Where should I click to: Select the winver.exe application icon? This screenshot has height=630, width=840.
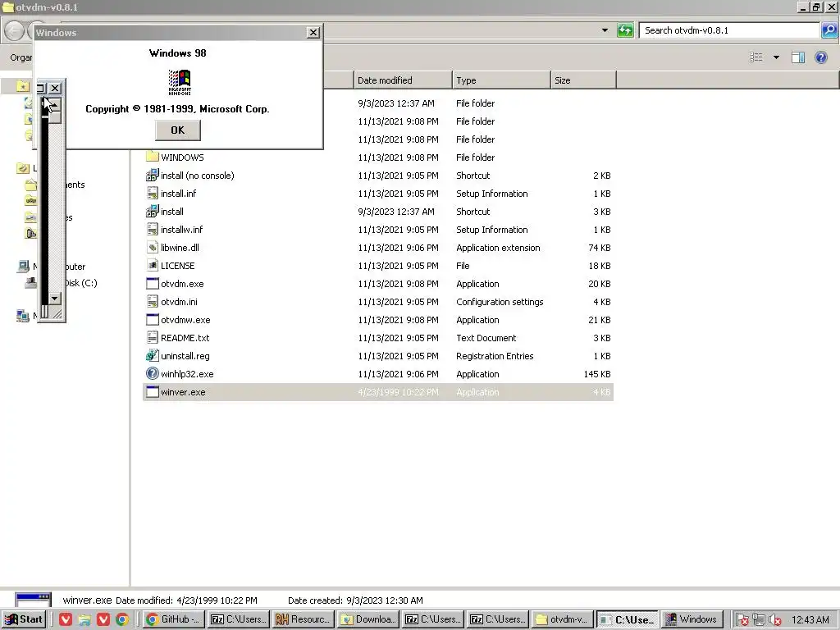point(152,391)
